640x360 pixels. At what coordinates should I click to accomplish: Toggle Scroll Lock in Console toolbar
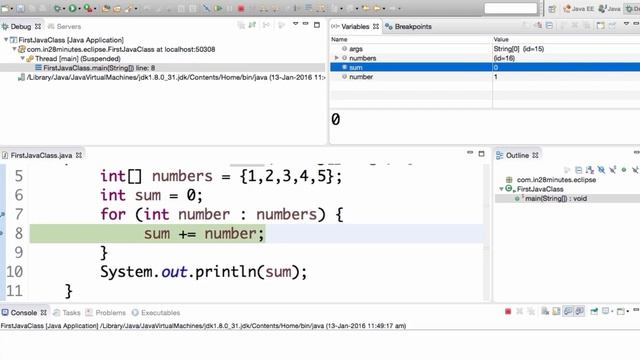click(556, 311)
